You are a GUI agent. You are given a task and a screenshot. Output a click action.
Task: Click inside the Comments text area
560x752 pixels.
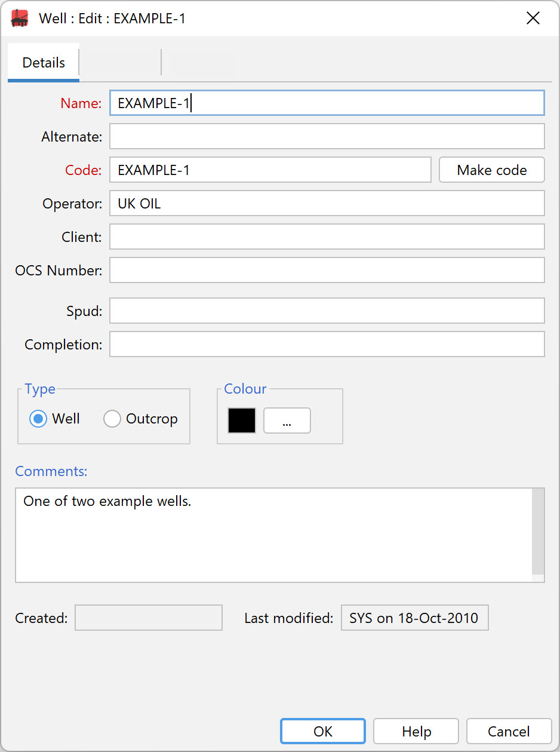273,535
